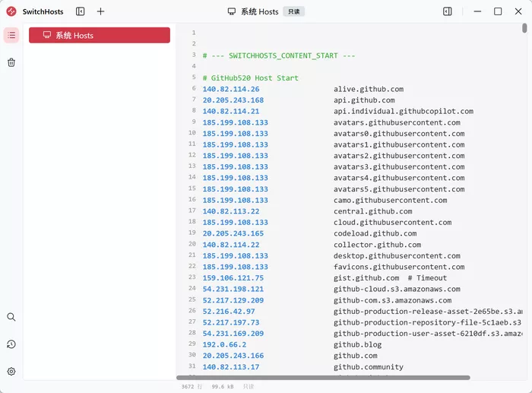The height and width of the screenshot is (393, 532).
Task: Click github.community hostname
Action: tap(369, 367)
